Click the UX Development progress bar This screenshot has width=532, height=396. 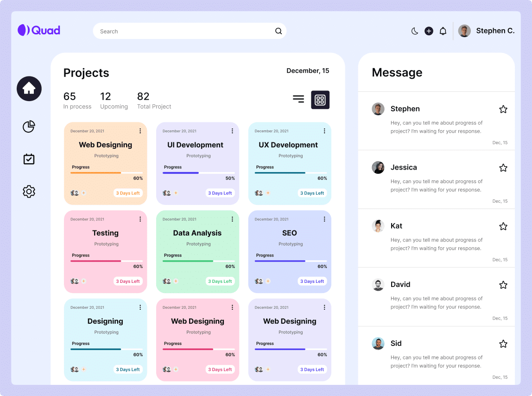291,173
